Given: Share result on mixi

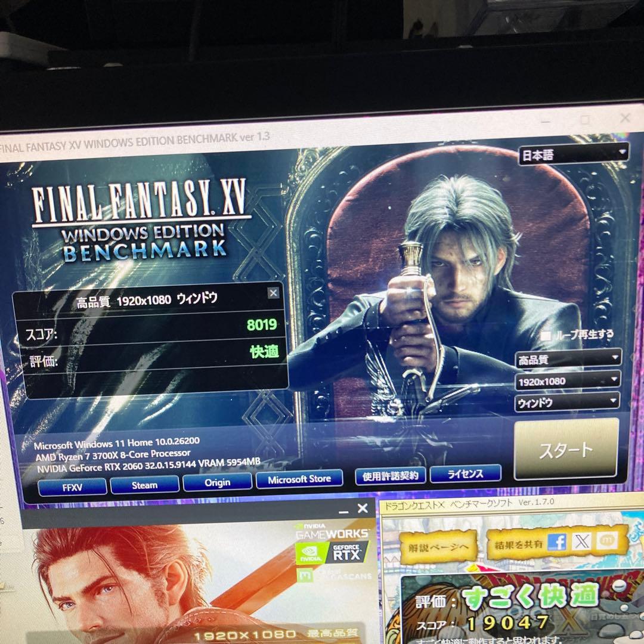Looking at the screenshot, I should point(607,541).
